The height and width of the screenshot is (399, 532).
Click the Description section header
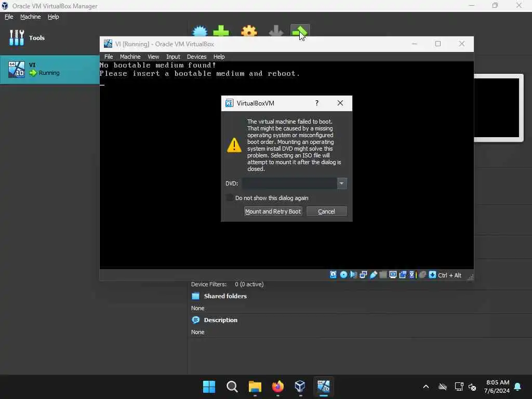[x=220, y=320]
